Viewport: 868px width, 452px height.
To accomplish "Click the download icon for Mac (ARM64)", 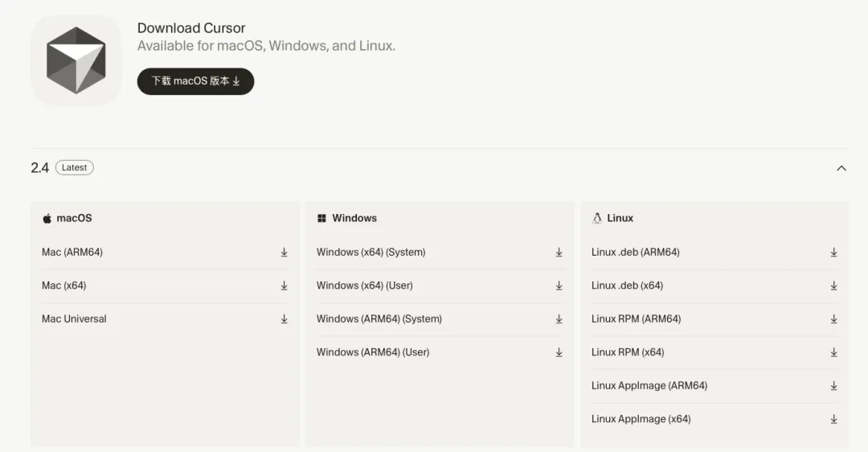I will [284, 253].
